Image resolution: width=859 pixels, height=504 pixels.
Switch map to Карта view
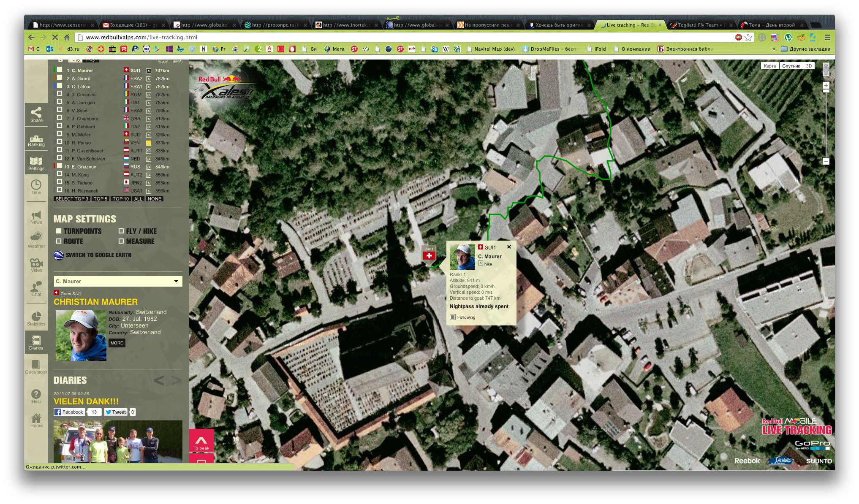[x=769, y=66]
